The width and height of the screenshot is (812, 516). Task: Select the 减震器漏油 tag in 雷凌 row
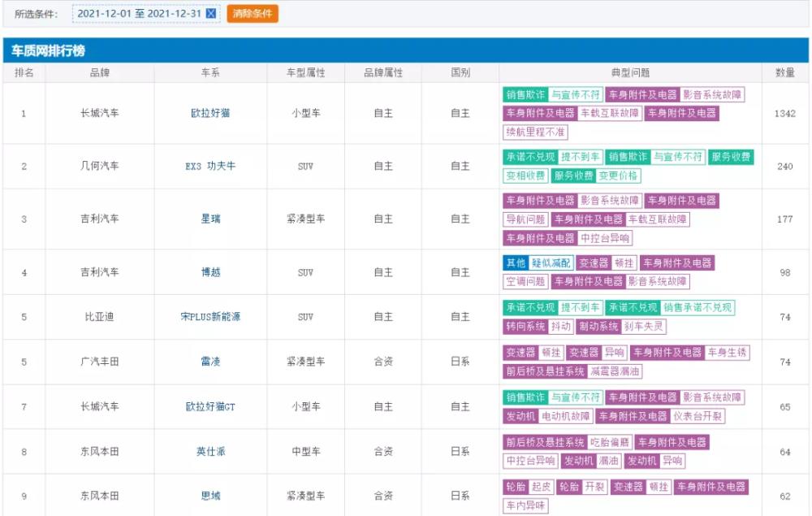click(615, 371)
